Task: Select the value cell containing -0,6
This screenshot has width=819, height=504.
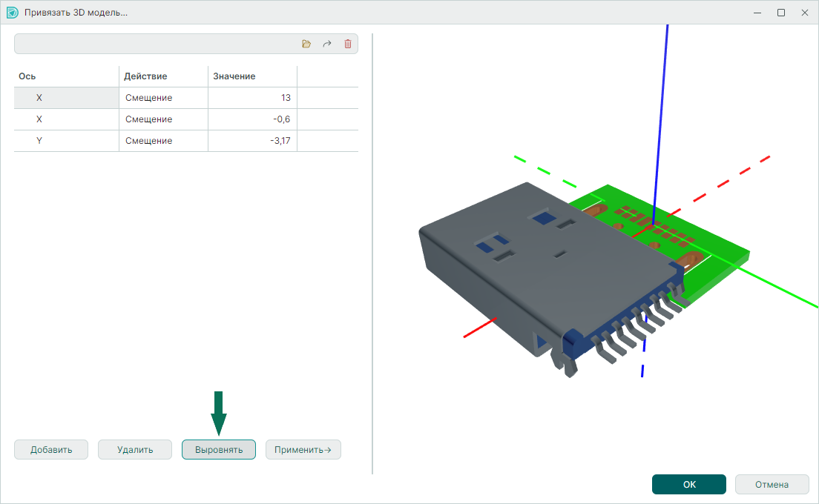Action: (252, 119)
